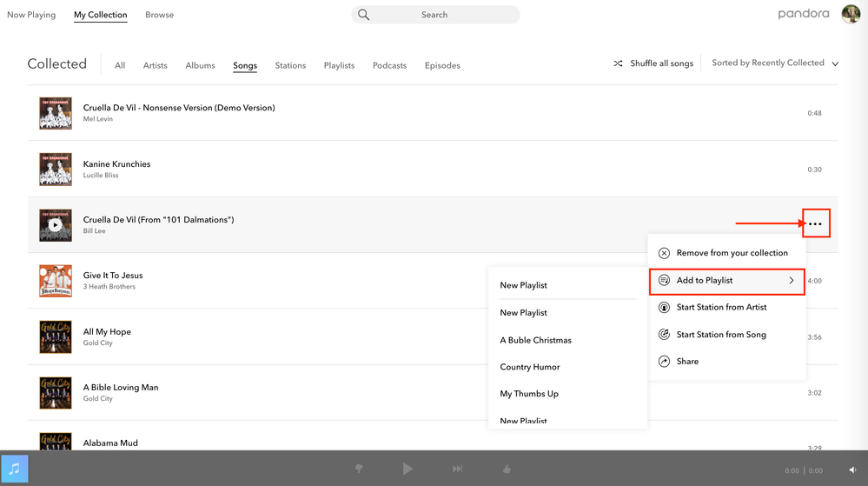Select Remove from your collection
The height and width of the screenshot is (486, 868).
(732, 253)
